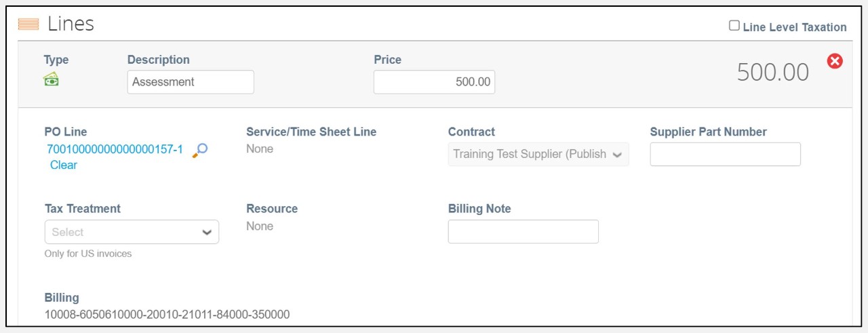The width and height of the screenshot is (868, 333).
Task: Click the Clear link under PO Line
Action: (x=64, y=165)
